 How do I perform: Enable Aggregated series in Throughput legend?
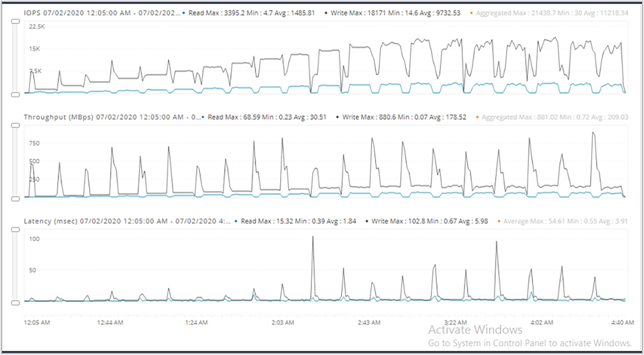(x=552, y=117)
